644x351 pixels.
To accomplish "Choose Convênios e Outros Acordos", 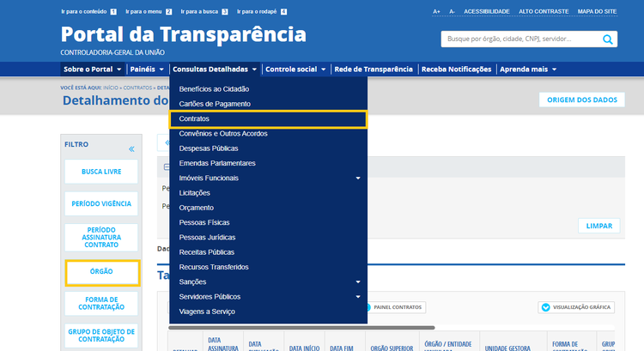I will tap(223, 134).
